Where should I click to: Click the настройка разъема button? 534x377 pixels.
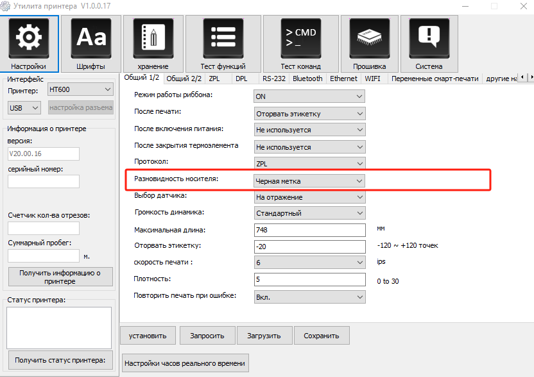pyautogui.click(x=81, y=108)
